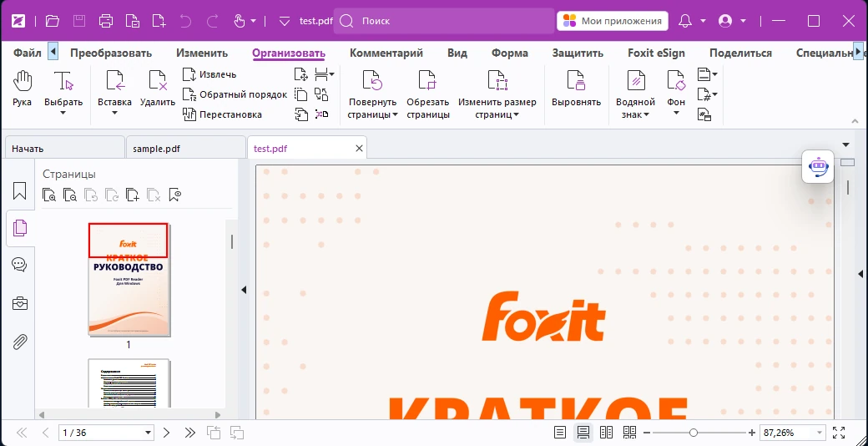This screenshot has width=868, height=446.
Task: Switch to the Комментарий ribbon tab
Action: coord(386,53)
